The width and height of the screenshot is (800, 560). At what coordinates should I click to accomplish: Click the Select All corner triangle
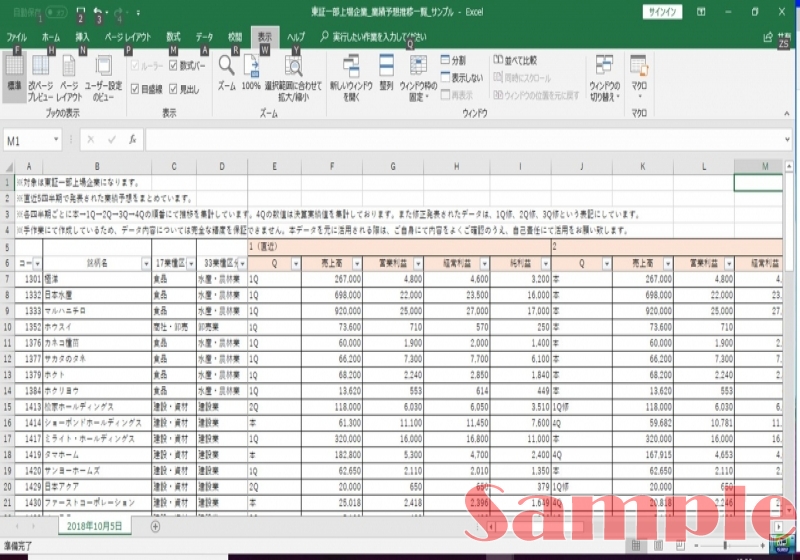click(8, 167)
